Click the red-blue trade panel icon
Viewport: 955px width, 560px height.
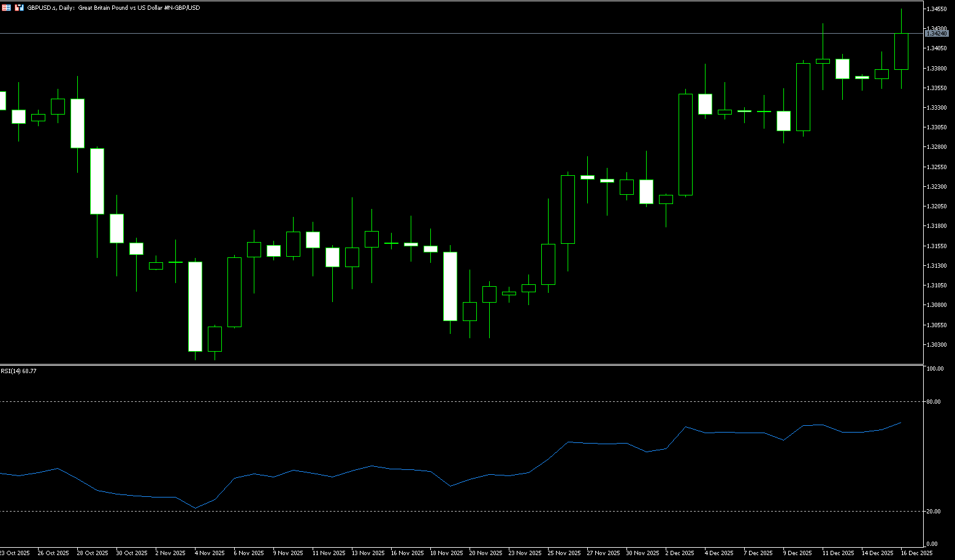tap(20, 8)
